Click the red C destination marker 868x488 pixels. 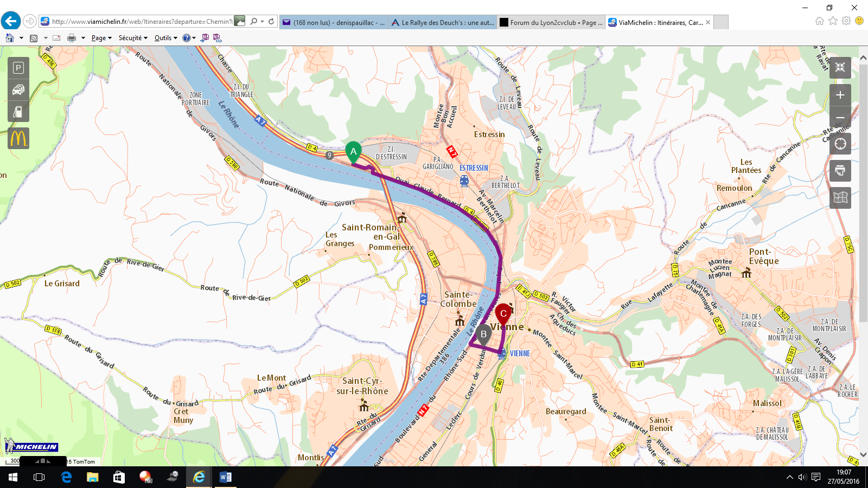pos(503,313)
